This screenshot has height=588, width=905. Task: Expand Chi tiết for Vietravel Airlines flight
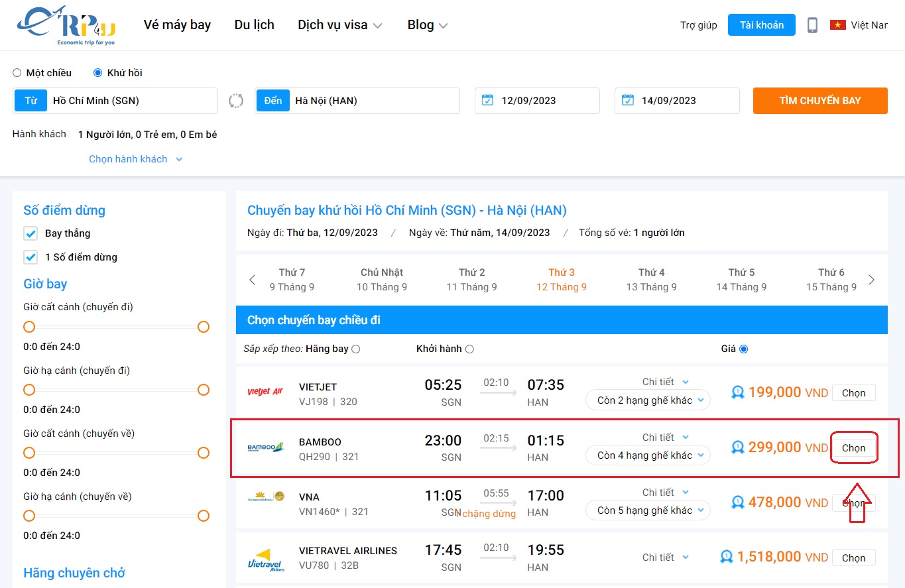[x=666, y=558]
